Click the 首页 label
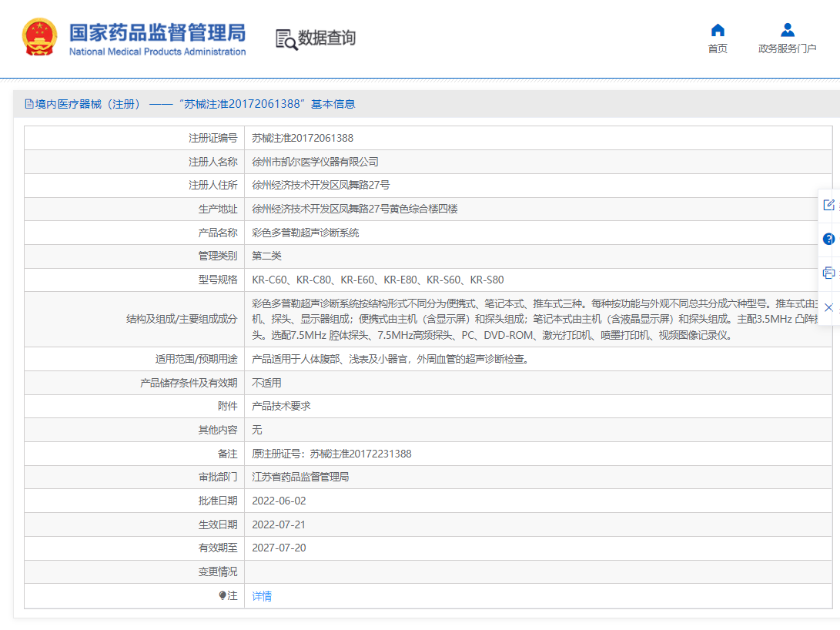Viewport: 840px width, 630px height. (718, 49)
